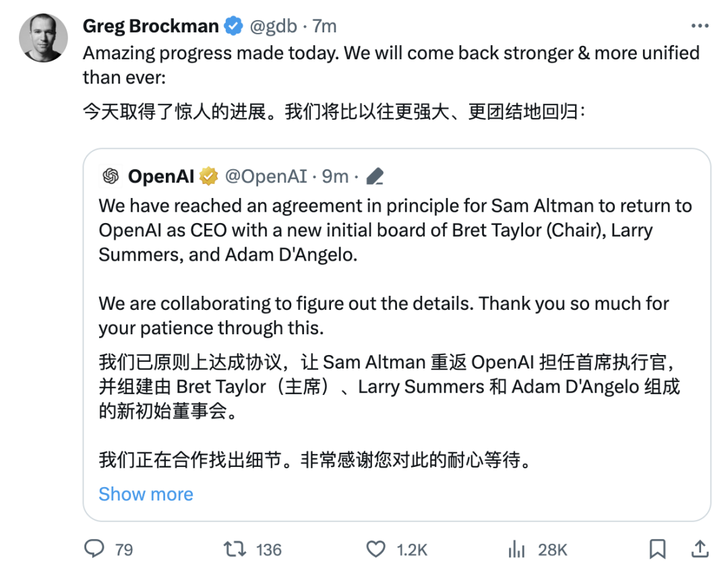The width and height of the screenshot is (728, 572).
Task: Click Show more to expand the full text
Action: pos(146,494)
